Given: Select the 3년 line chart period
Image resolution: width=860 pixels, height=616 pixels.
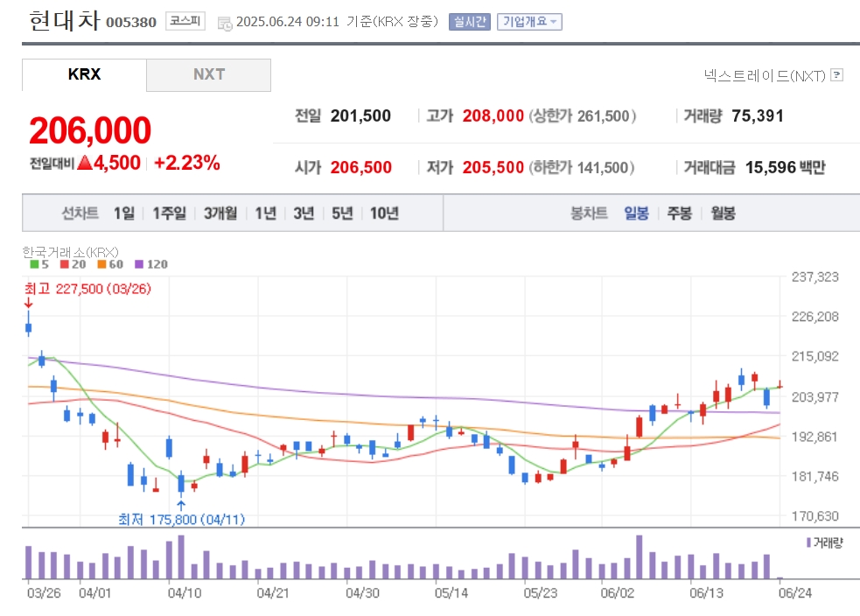Looking at the screenshot, I should click(x=304, y=213).
